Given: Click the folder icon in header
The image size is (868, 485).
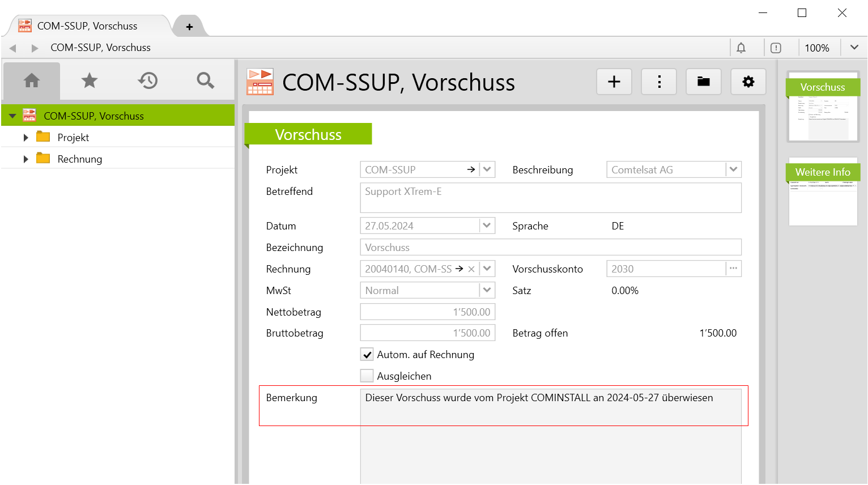Looking at the screenshot, I should point(703,82).
